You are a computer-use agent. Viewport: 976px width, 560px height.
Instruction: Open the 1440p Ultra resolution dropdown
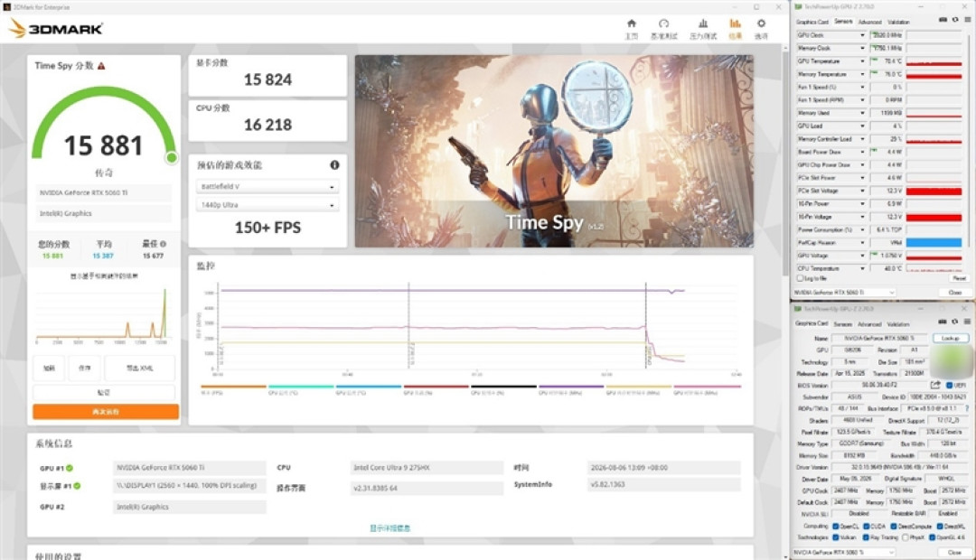(267, 205)
